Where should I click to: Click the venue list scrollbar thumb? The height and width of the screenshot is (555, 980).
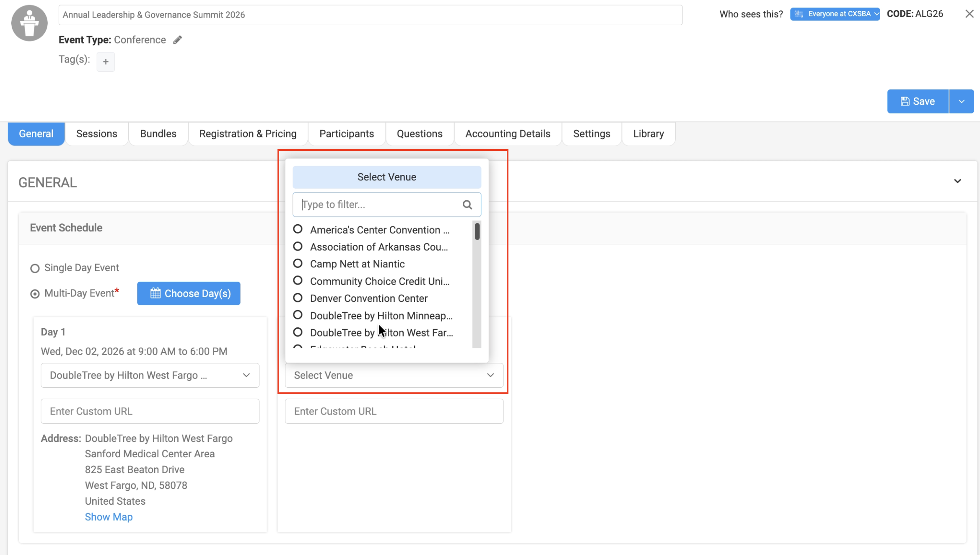(x=477, y=231)
